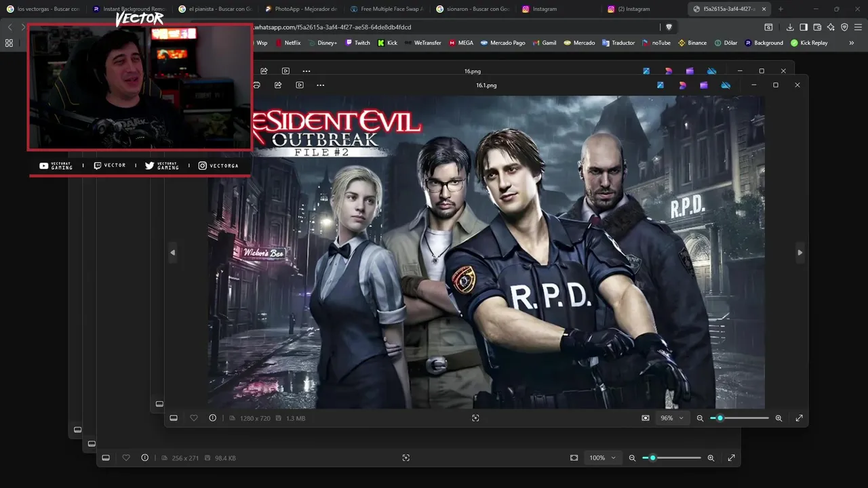Scan icon in 256 x 271 window
The height and width of the screenshot is (488, 868).
coord(406,458)
